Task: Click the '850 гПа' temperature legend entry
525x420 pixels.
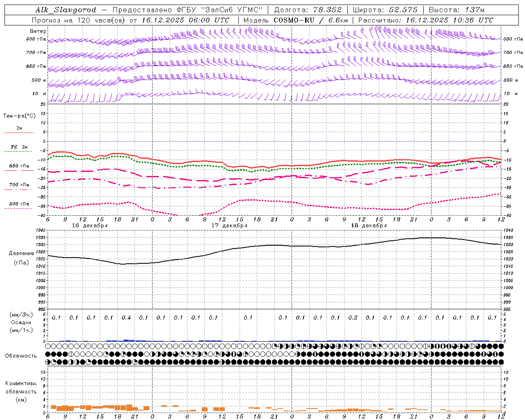Action: 19,166
